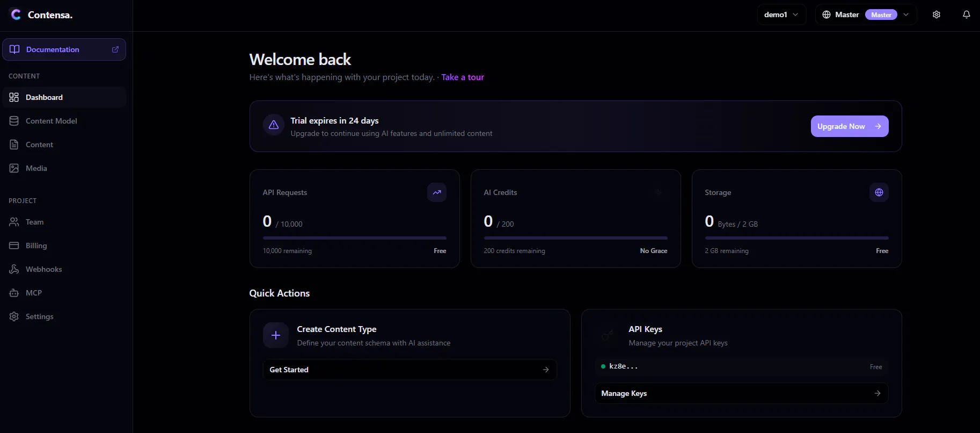Expand the Master environment dropdown chevron
This screenshot has width=980, height=433.
[906, 15]
